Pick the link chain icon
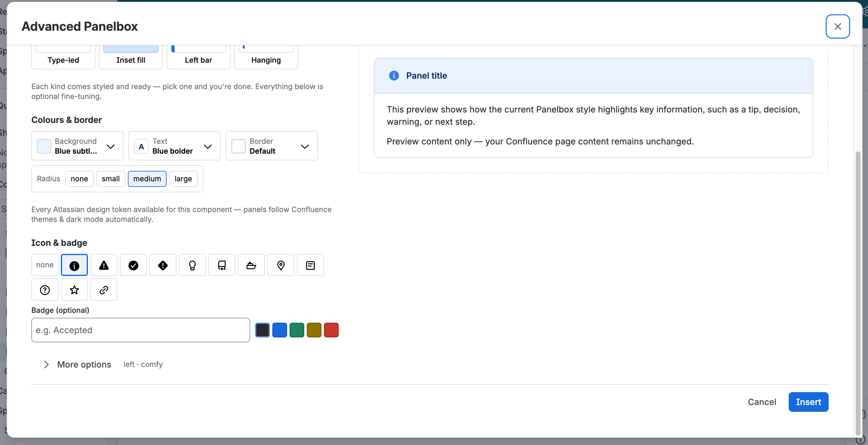Viewport: 868px width, 445px height. pyautogui.click(x=104, y=290)
